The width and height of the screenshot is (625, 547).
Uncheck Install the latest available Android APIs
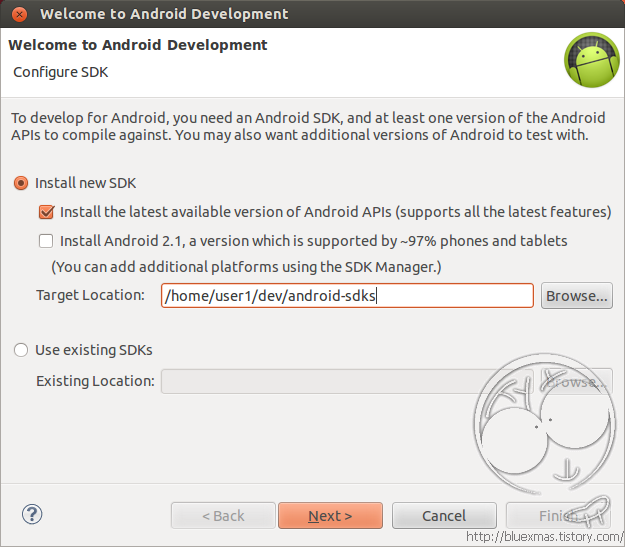(x=46, y=212)
